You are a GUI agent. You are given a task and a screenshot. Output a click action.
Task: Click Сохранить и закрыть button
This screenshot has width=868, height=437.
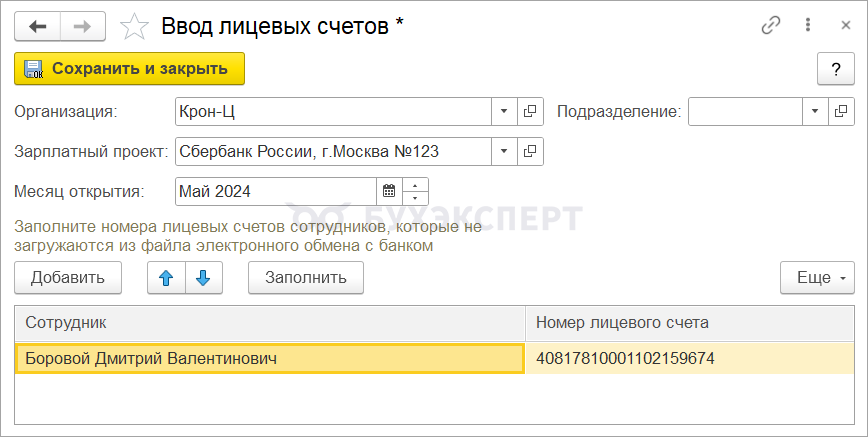point(129,69)
